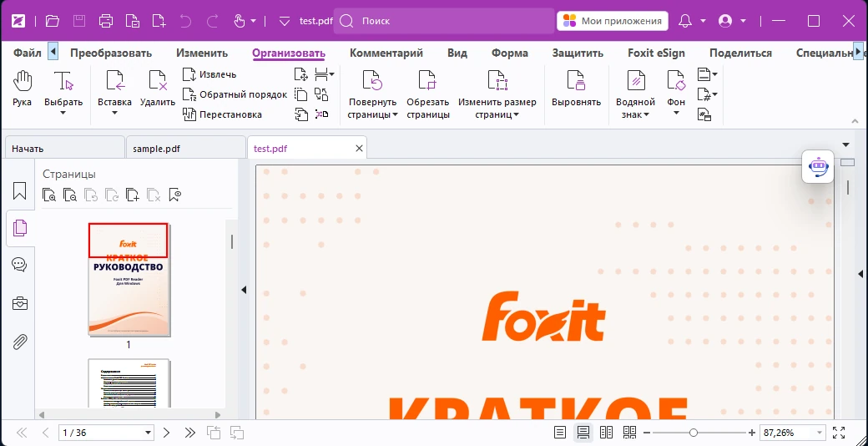
Task: Open the header and footer dropdown
Action: (708, 74)
